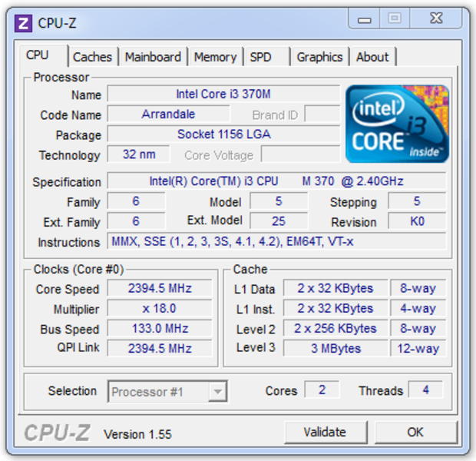This screenshot has height=461, width=476.
Task: Click the Instructions field
Action: pos(276,242)
